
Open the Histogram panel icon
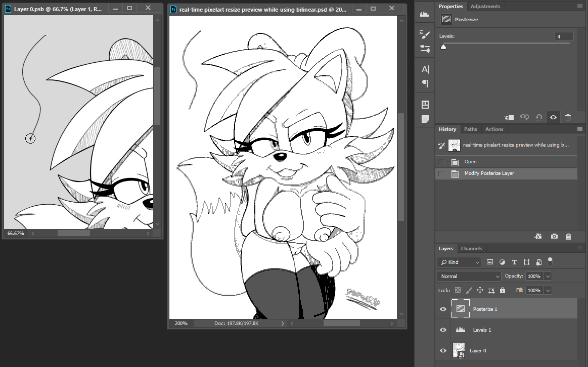[x=425, y=15]
